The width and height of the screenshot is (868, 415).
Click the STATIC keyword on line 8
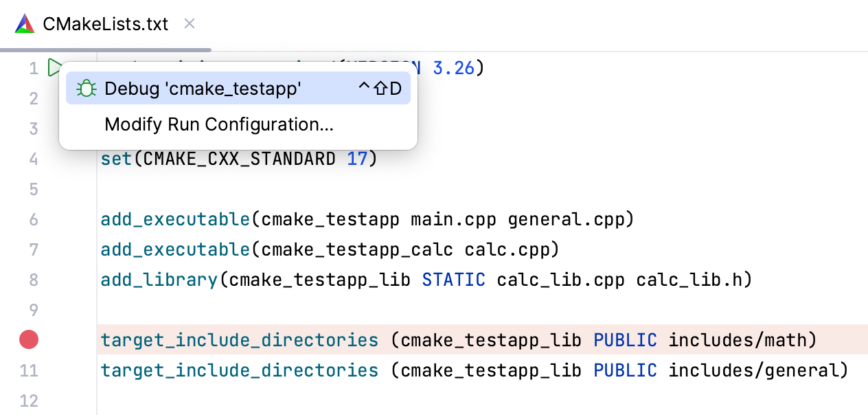point(453,280)
